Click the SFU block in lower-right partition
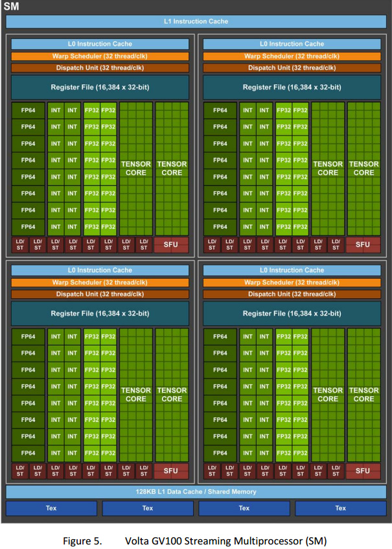 [x=363, y=471]
